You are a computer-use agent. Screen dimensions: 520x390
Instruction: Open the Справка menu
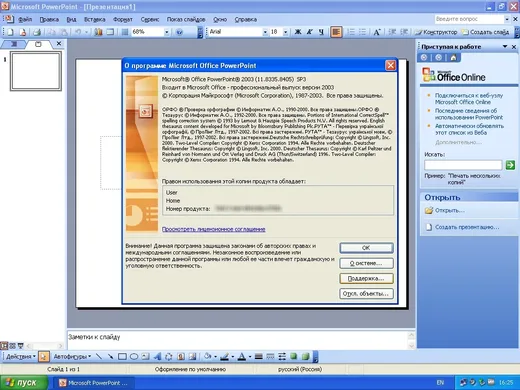pyautogui.click(x=246, y=19)
